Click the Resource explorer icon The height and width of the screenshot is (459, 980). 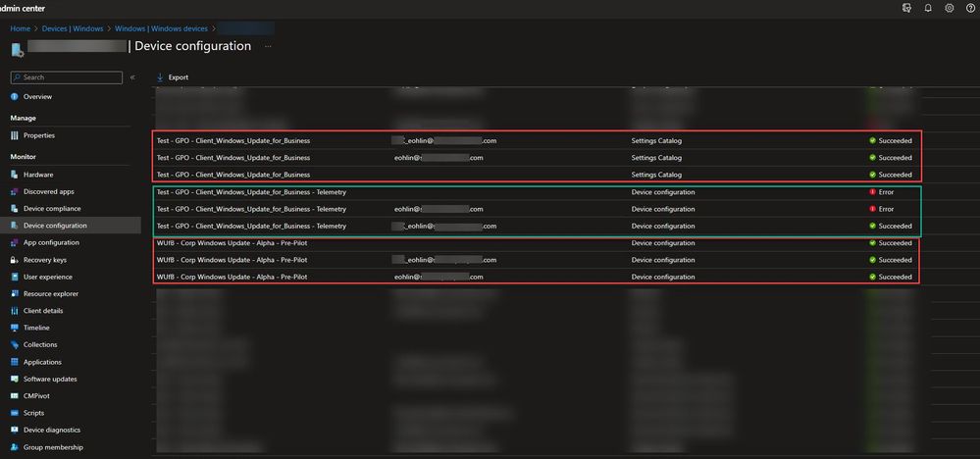pyautogui.click(x=15, y=293)
